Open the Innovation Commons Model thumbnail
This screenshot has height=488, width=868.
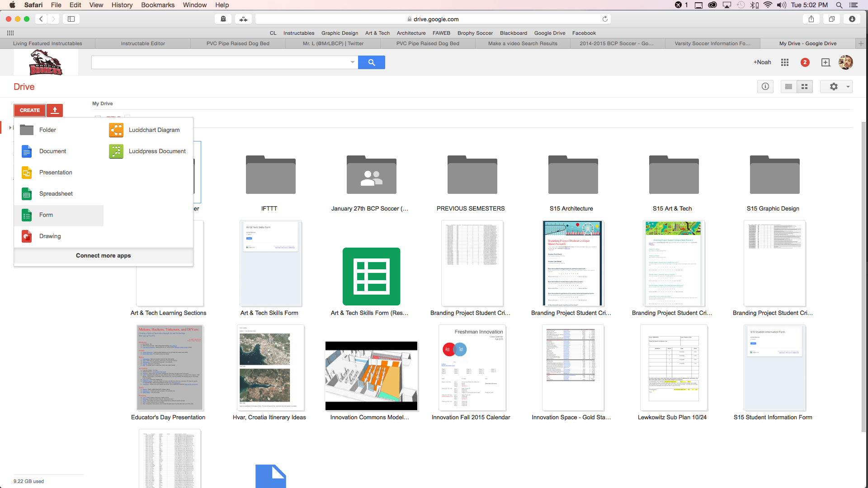[371, 376]
